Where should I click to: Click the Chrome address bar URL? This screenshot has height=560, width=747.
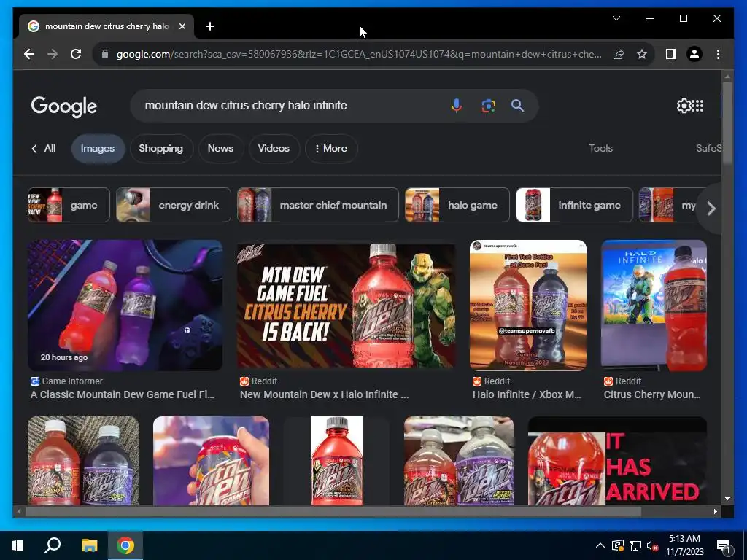[x=358, y=54]
